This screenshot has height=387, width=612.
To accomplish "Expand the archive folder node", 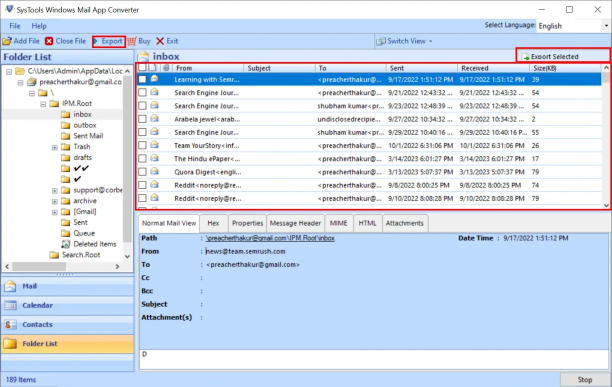I will [x=55, y=201].
